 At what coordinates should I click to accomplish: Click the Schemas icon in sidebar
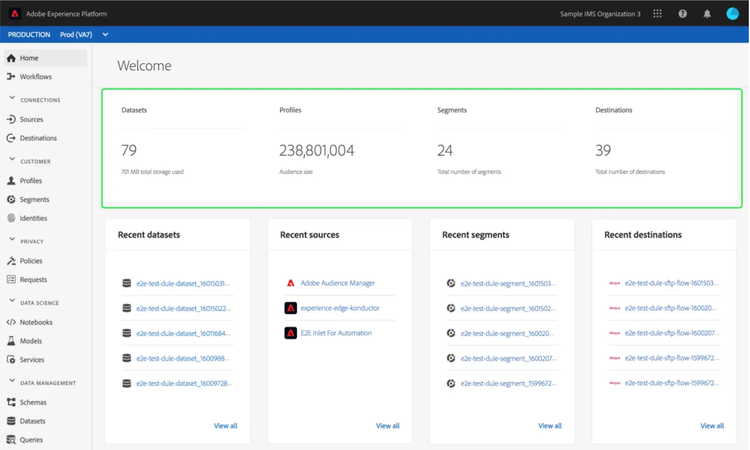point(11,402)
